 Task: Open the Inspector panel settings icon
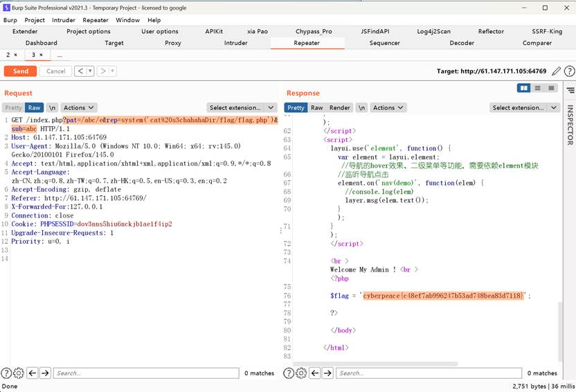[x=570, y=90]
